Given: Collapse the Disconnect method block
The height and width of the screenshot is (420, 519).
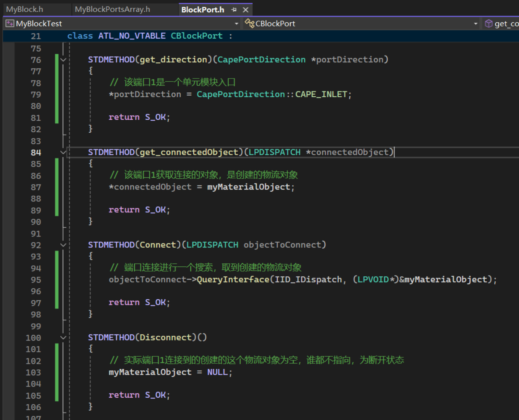Looking at the screenshot, I should [x=63, y=338].
